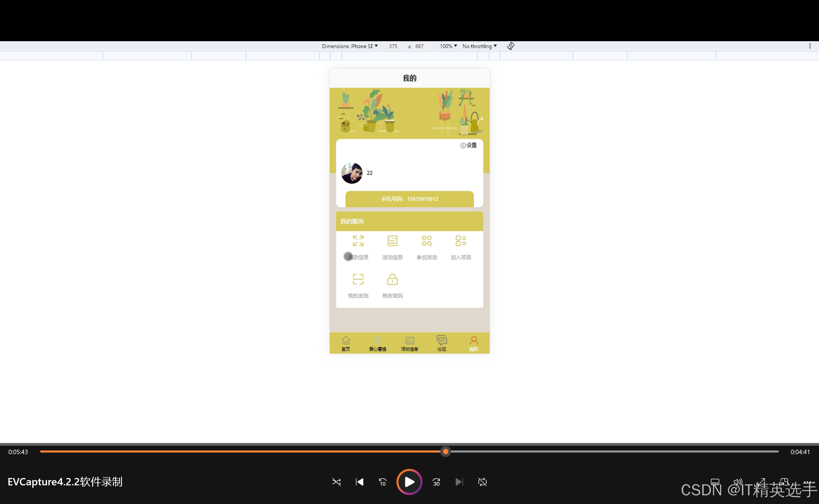
Task: Open the 100% zoom dropdown
Action: [x=448, y=46]
